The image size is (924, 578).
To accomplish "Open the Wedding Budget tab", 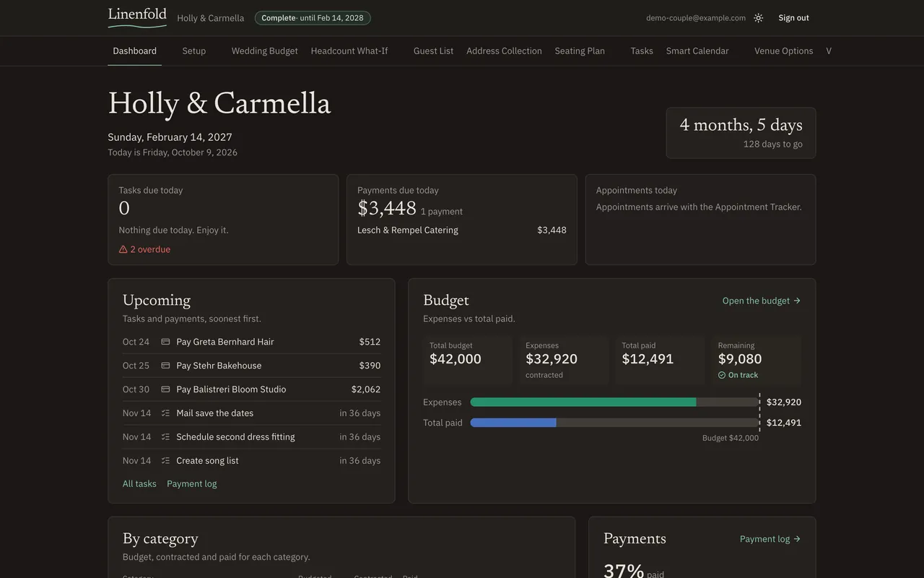I will [x=265, y=51].
